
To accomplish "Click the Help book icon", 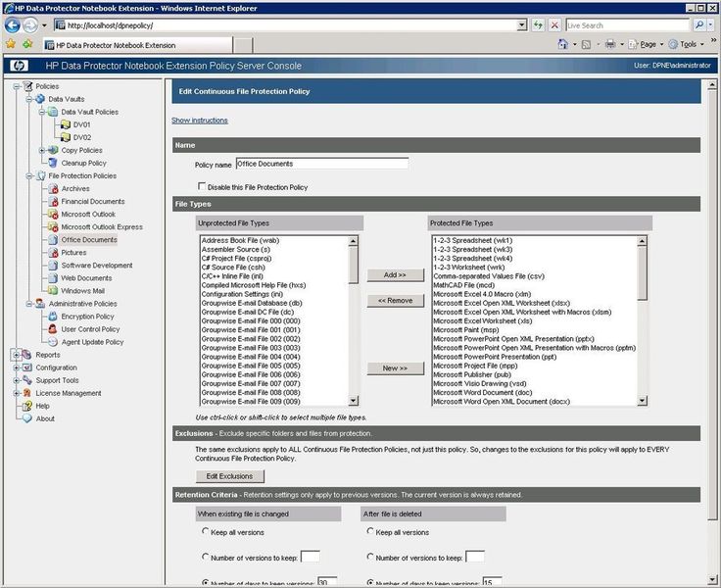I will 27,406.
